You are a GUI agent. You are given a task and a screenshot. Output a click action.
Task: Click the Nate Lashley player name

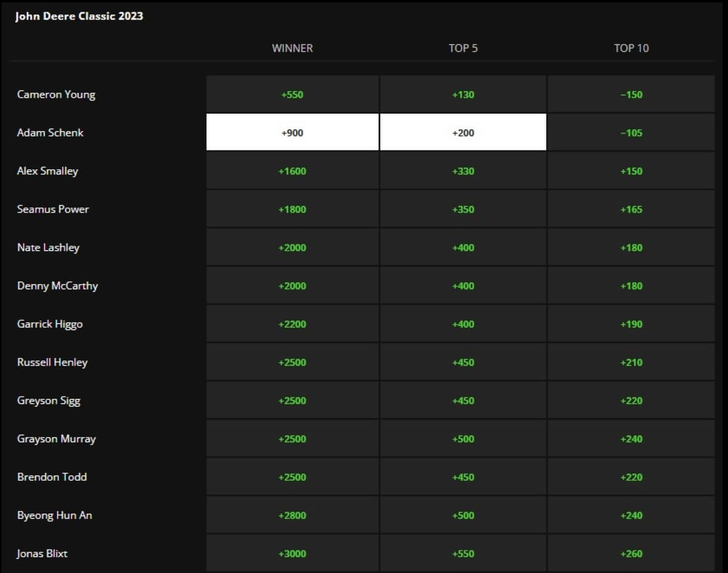pyautogui.click(x=48, y=248)
